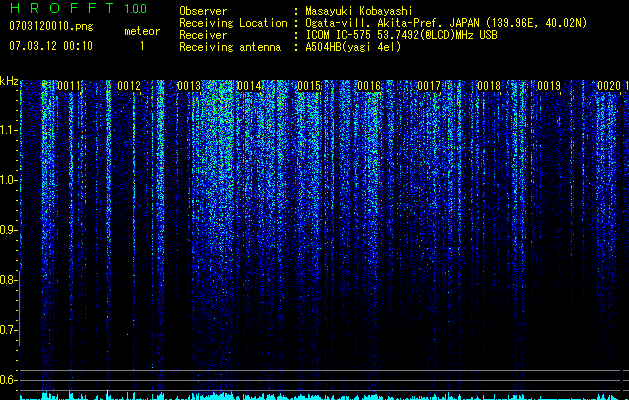The width and height of the screenshot is (629, 400).
Task: Click observer name Masayuki Kobayashi
Action: click(359, 11)
